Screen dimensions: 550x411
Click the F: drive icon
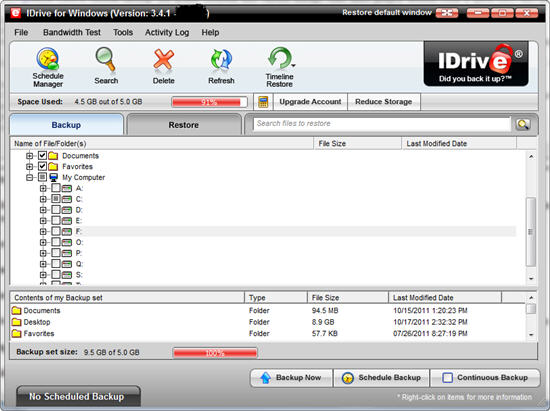(x=67, y=231)
